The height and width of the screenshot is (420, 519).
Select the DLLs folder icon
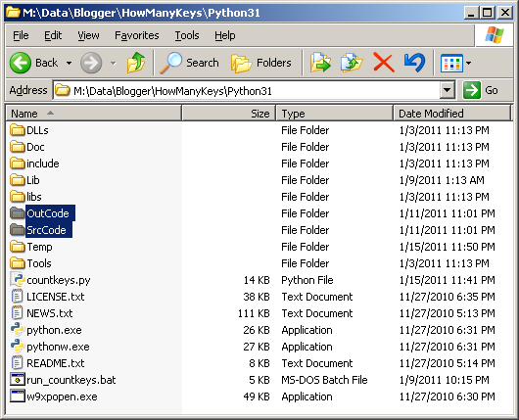click(x=18, y=130)
